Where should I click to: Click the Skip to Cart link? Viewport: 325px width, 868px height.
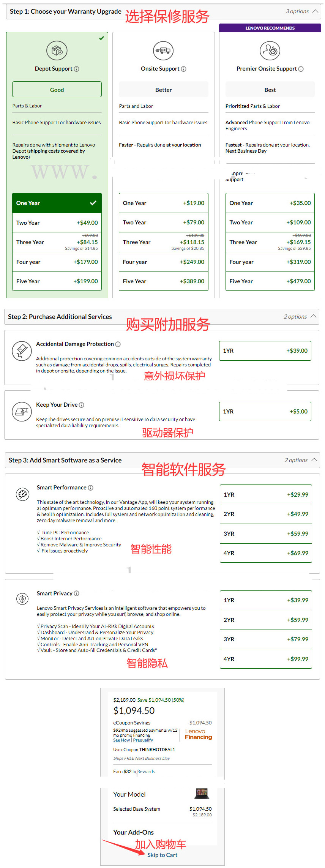pos(162,855)
